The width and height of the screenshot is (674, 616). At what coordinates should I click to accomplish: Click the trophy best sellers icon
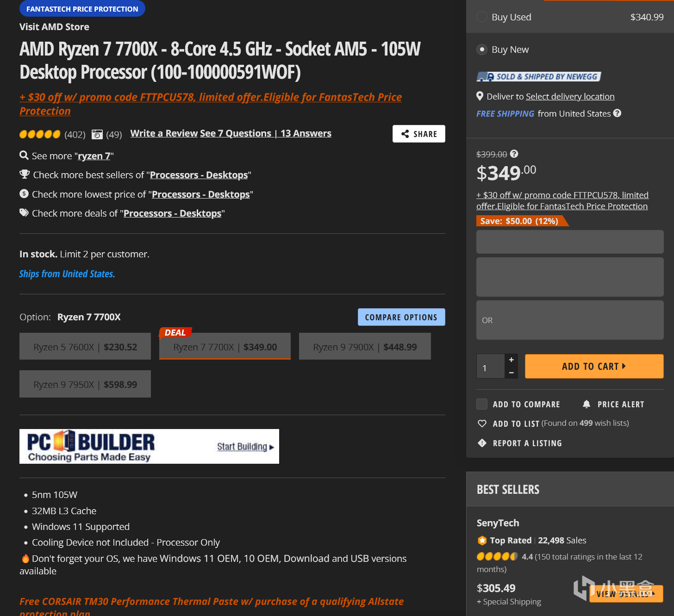click(x=25, y=174)
